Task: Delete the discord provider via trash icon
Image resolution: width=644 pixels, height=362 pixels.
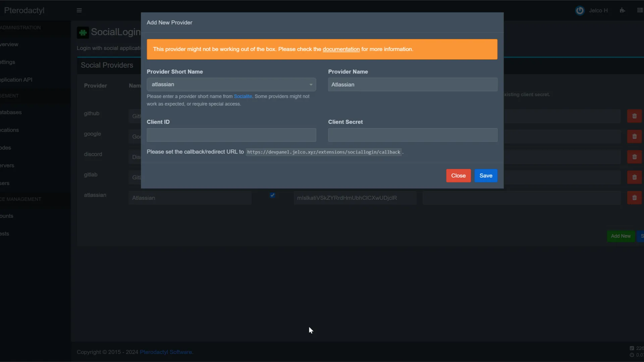Action: [x=634, y=157]
